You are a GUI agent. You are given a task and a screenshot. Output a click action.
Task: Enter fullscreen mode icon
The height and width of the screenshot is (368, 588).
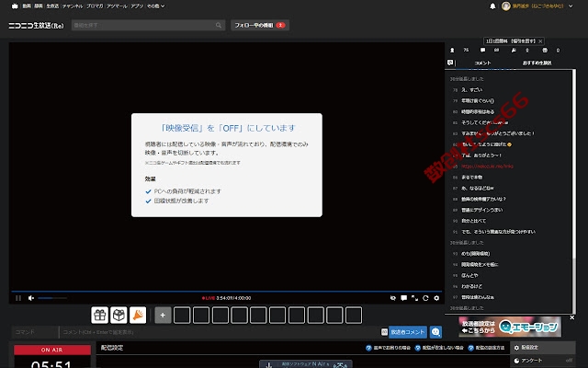pos(414,298)
